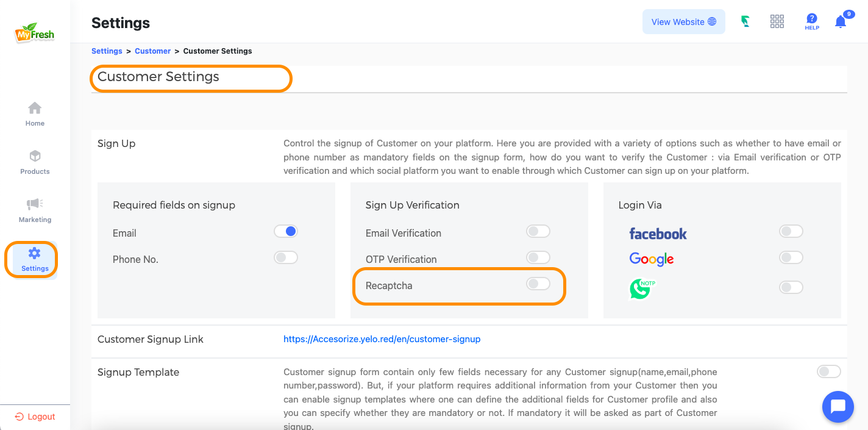Click the View Website button
Screen dimensions: 868x430
pyautogui.click(x=684, y=22)
